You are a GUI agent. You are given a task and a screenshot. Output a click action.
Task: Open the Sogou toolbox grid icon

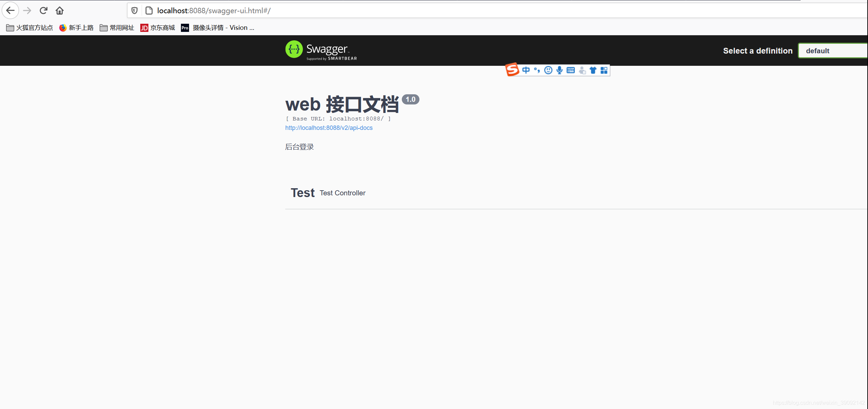coord(604,70)
